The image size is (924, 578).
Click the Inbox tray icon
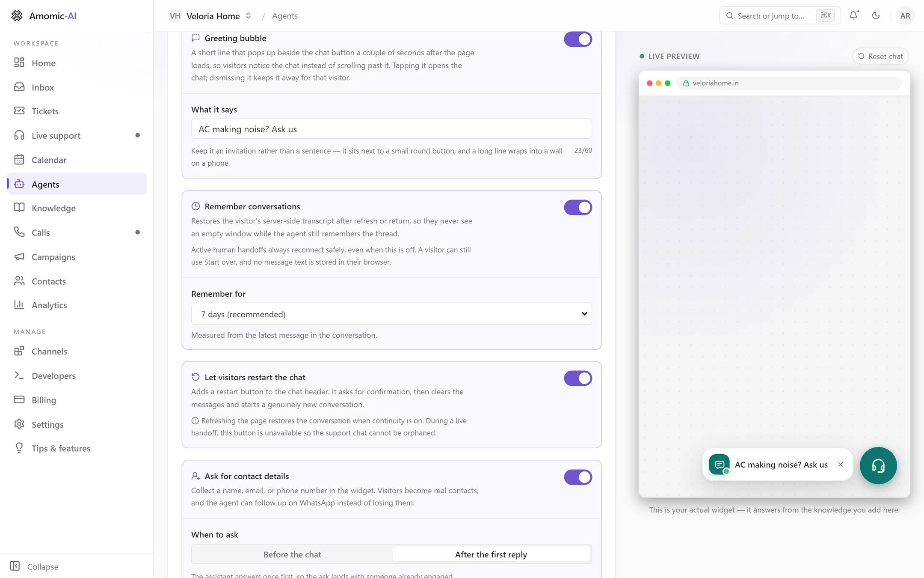tap(19, 87)
